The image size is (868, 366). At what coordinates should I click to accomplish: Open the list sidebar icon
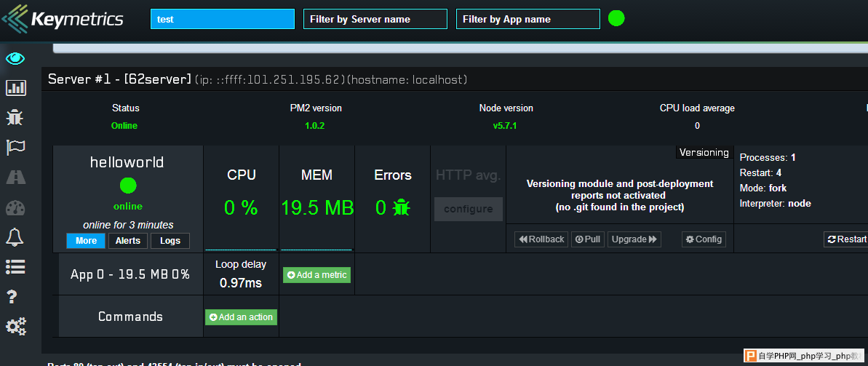15,267
